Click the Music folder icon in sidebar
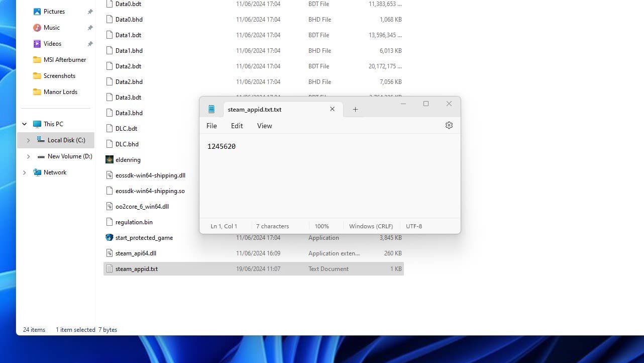 [x=37, y=28]
